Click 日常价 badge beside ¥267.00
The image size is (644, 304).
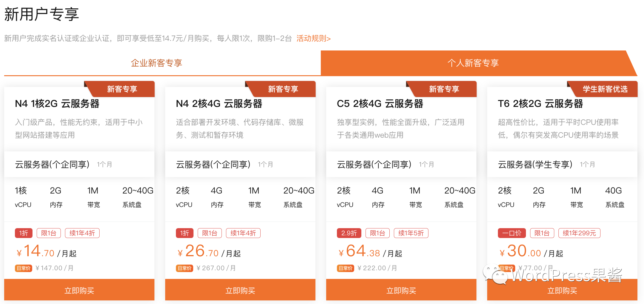pyautogui.click(x=185, y=268)
